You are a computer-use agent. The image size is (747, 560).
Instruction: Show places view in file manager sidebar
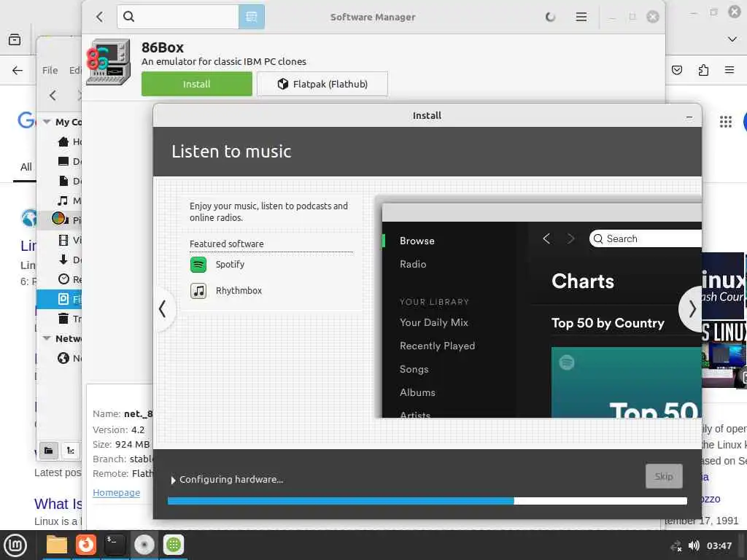pyautogui.click(x=49, y=451)
